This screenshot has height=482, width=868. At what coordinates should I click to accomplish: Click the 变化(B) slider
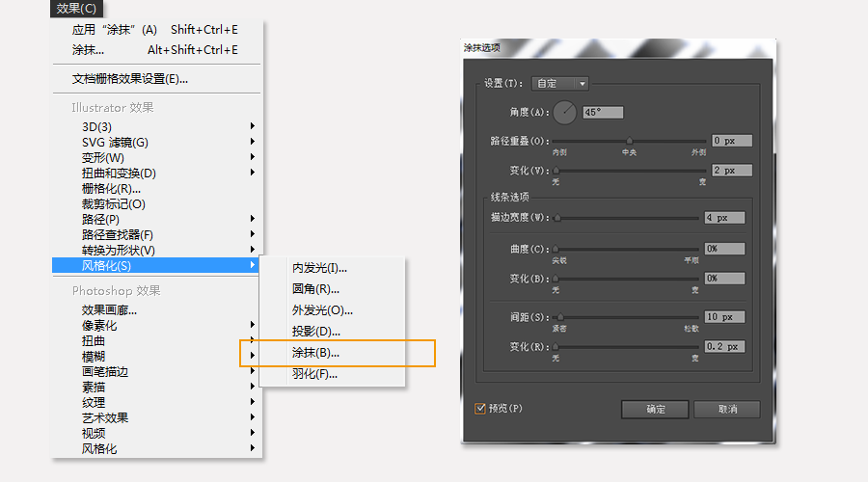[x=627, y=279]
